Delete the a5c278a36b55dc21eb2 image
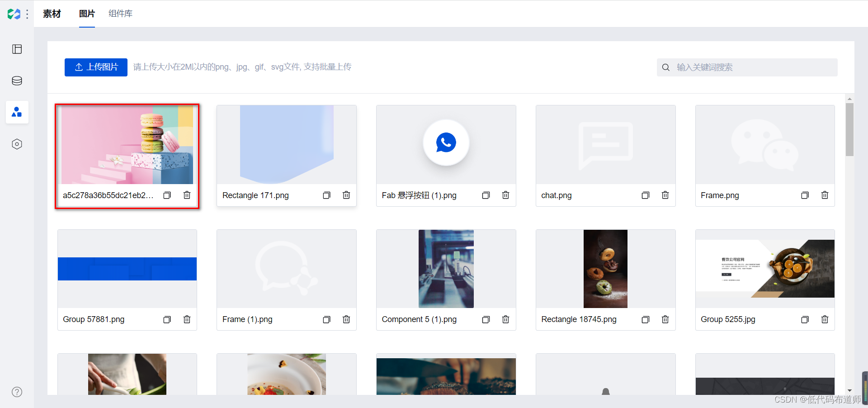Image resolution: width=868 pixels, height=408 pixels. click(x=187, y=195)
